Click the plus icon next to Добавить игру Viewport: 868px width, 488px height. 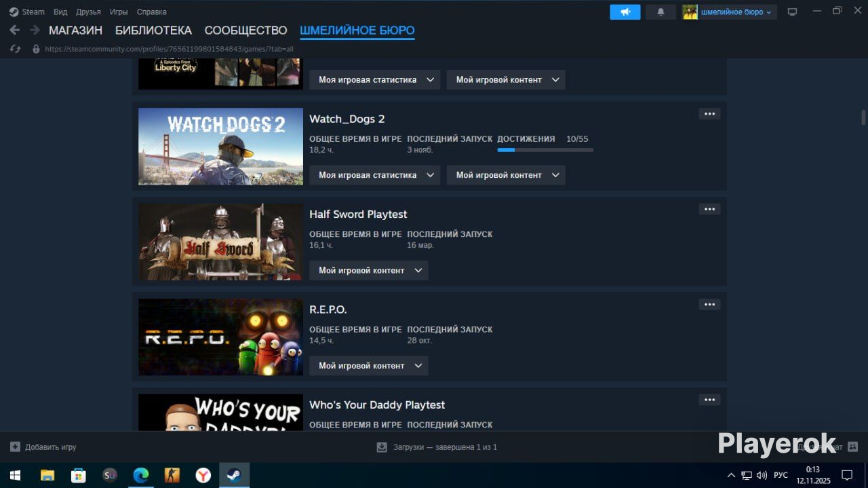[15, 447]
